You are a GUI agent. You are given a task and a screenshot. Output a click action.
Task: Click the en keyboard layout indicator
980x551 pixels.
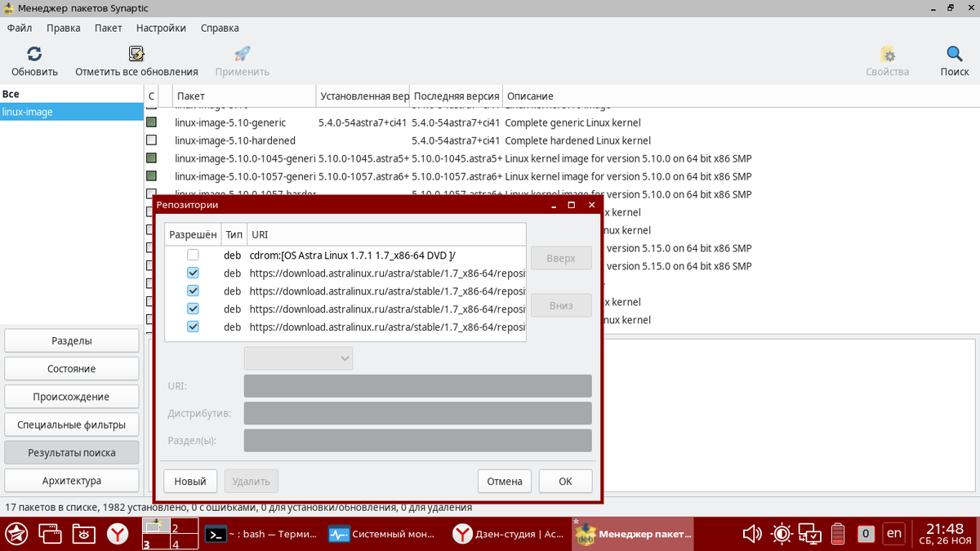click(894, 534)
